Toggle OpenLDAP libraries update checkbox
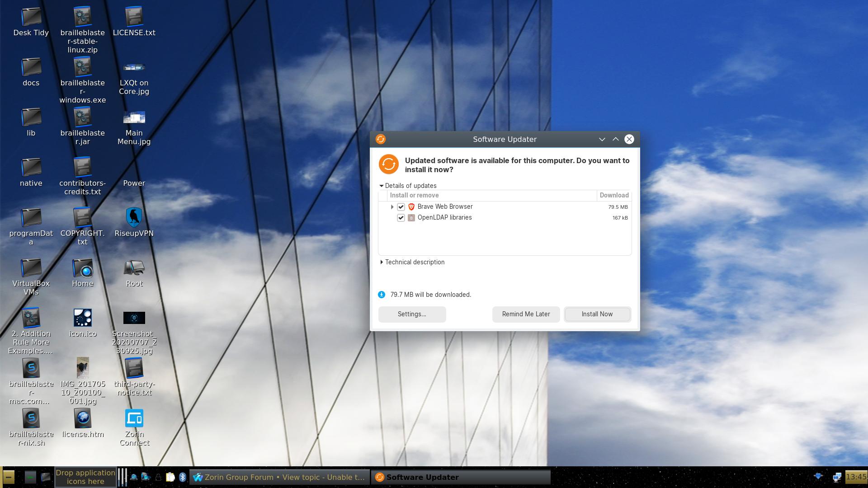Screen dimensions: 868x488 (x=400, y=217)
